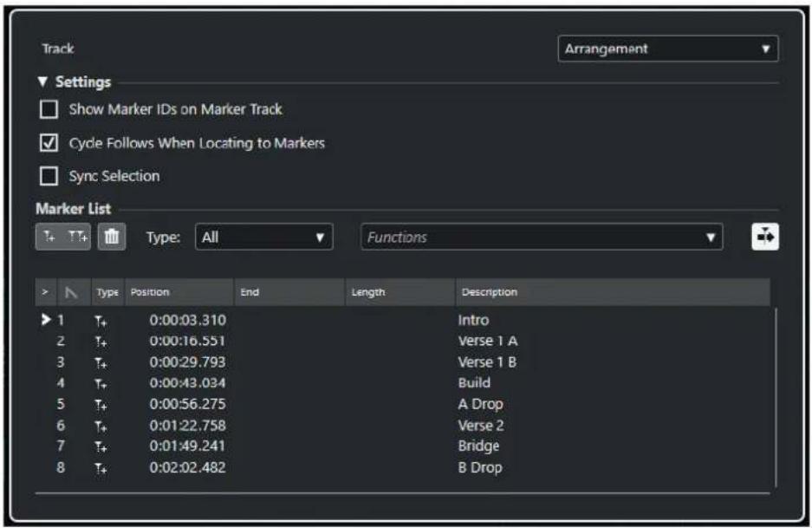The image size is (812, 528).
Task: Click marker ID number 5
Action: pos(61,404)
